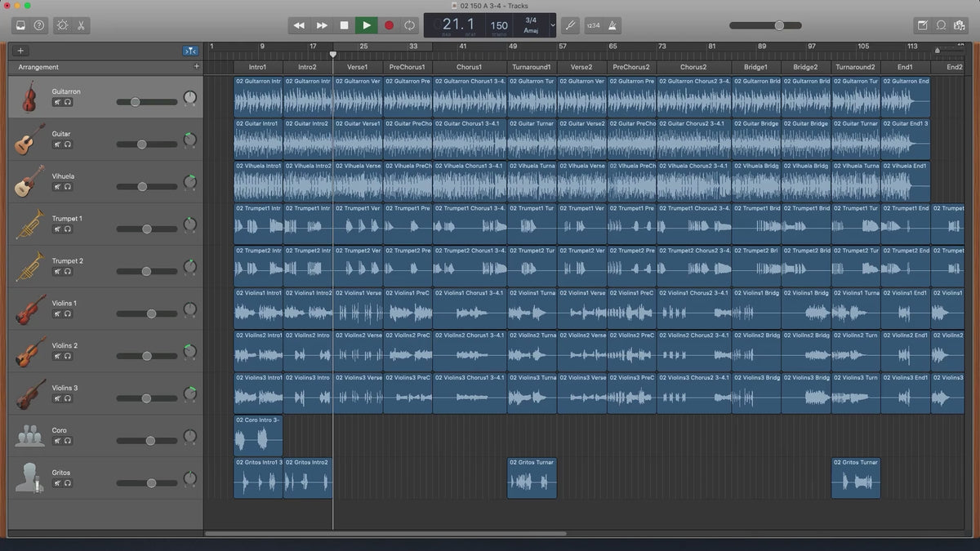The height and width of the screenshot is (551, 980).
Task: Adjust the Violins 1 volume slider
Action: (x=151, y=313)
